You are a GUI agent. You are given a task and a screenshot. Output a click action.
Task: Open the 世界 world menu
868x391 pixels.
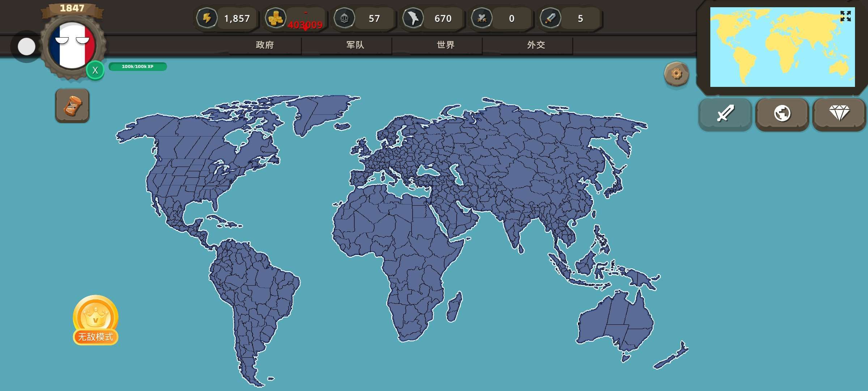coord(446,45)
